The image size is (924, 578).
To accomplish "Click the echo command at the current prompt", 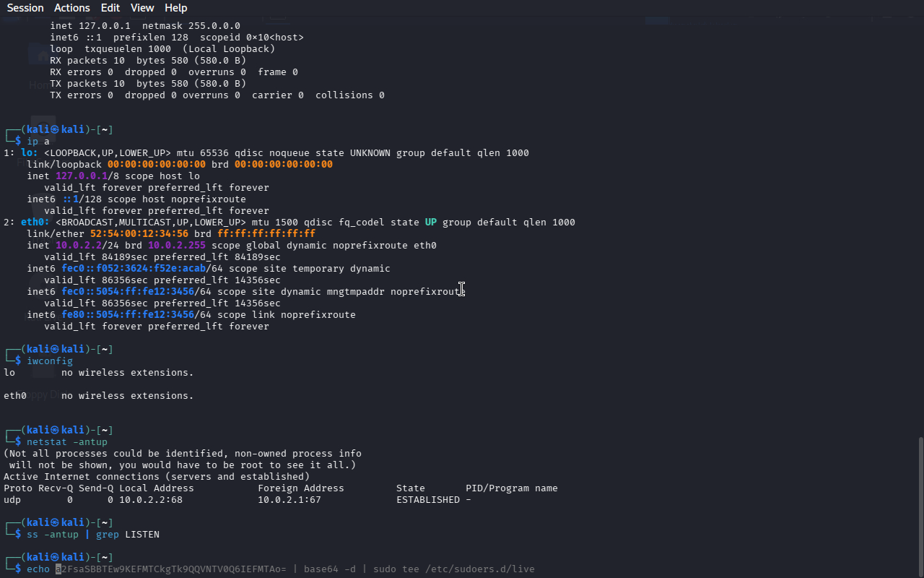I will (x=38, y=569).
